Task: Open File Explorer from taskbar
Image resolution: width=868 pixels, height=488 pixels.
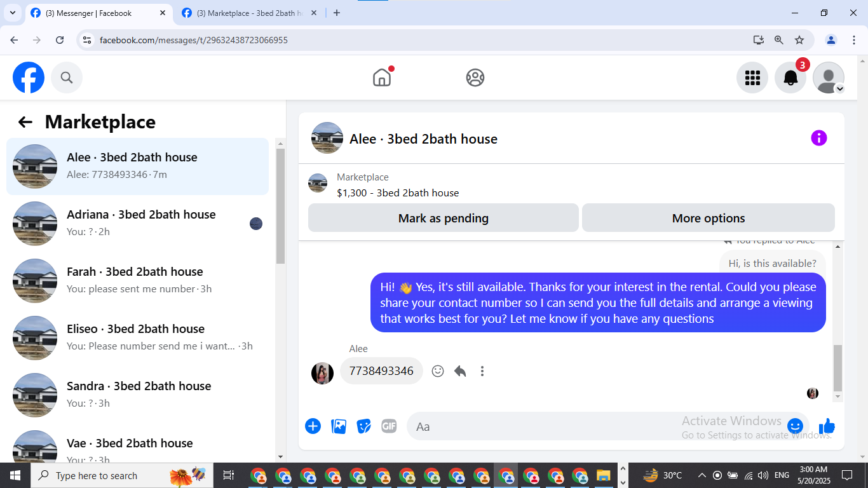Action: [x=603, y=475]
